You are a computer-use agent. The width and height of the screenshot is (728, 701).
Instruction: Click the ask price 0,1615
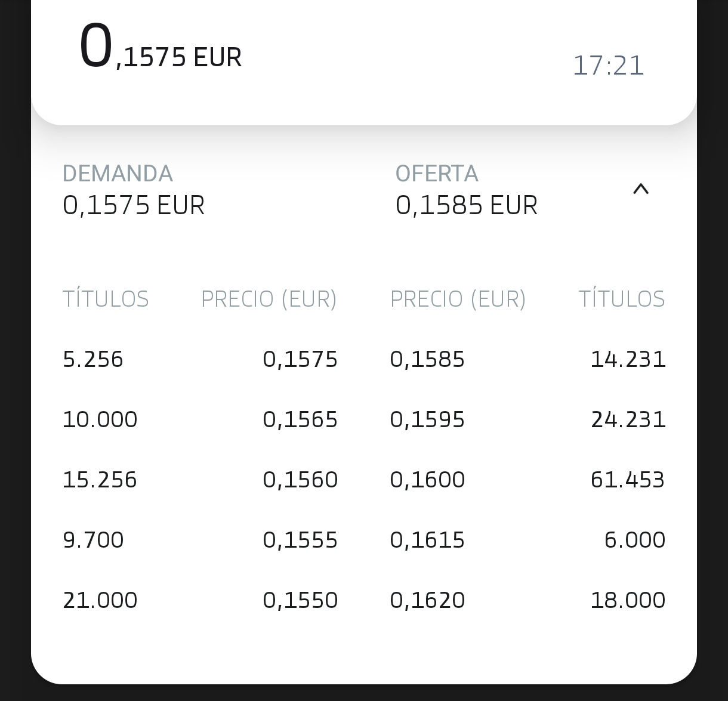pyautogui.click(x=428, y=539)
